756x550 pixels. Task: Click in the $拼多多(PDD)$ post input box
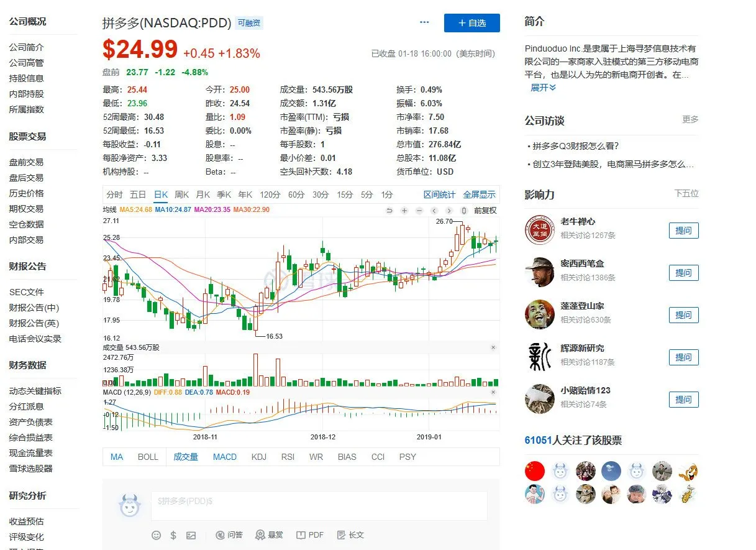point(319,505)
